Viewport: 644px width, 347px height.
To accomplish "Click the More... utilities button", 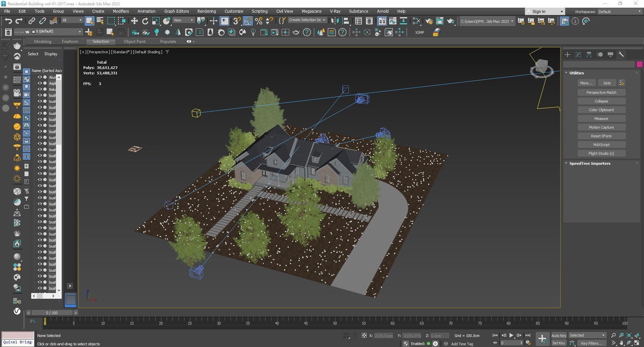I will pyautogui.click(x=586, y=83).
